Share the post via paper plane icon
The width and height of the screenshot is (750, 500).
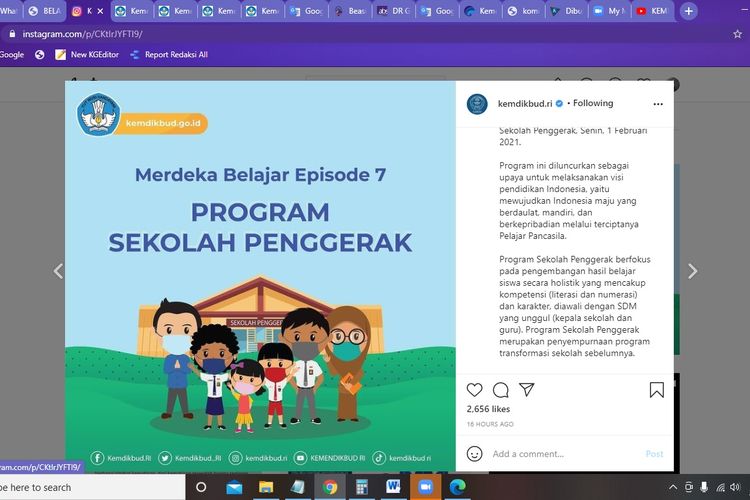click(527, 390)
